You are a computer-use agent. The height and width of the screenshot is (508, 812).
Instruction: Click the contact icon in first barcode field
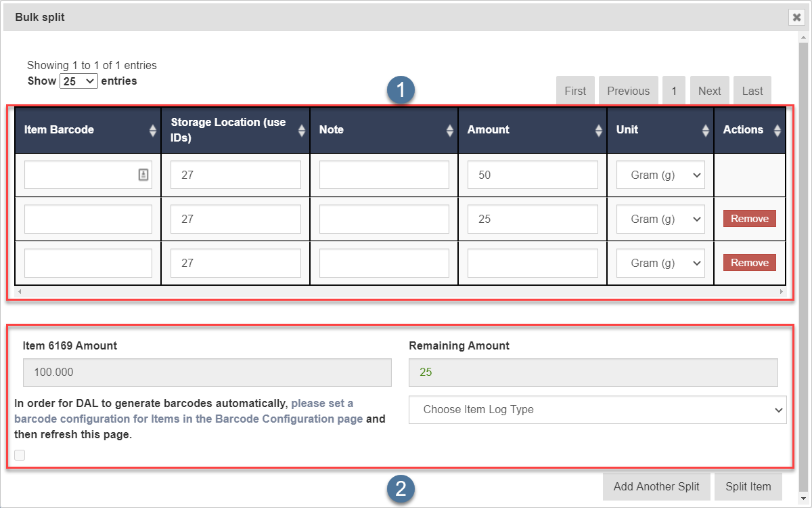143,175
